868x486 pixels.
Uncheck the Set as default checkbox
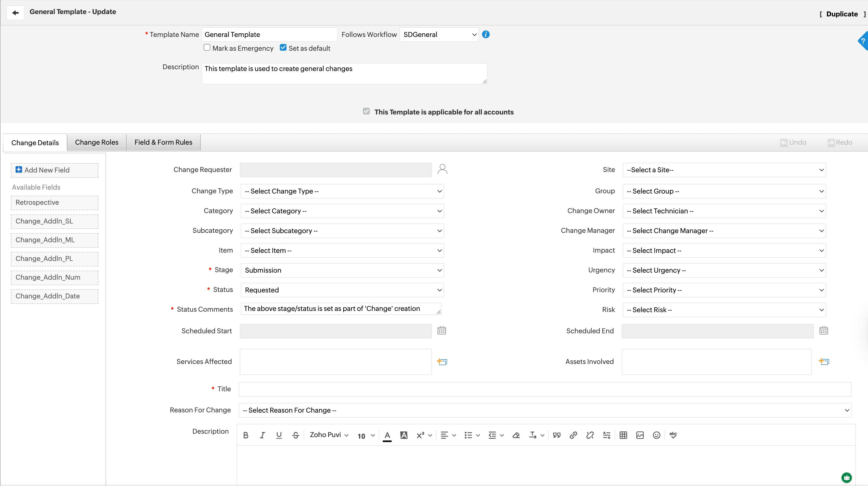pyautogui.click(x=283, y=48)
